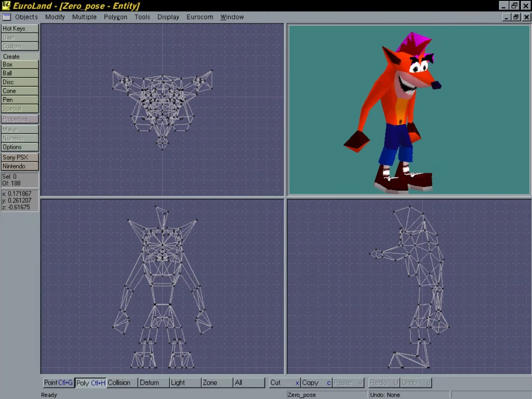This screenshot has width=532, height=399.
Task: Click the Cut button
Action: (284, 383)
